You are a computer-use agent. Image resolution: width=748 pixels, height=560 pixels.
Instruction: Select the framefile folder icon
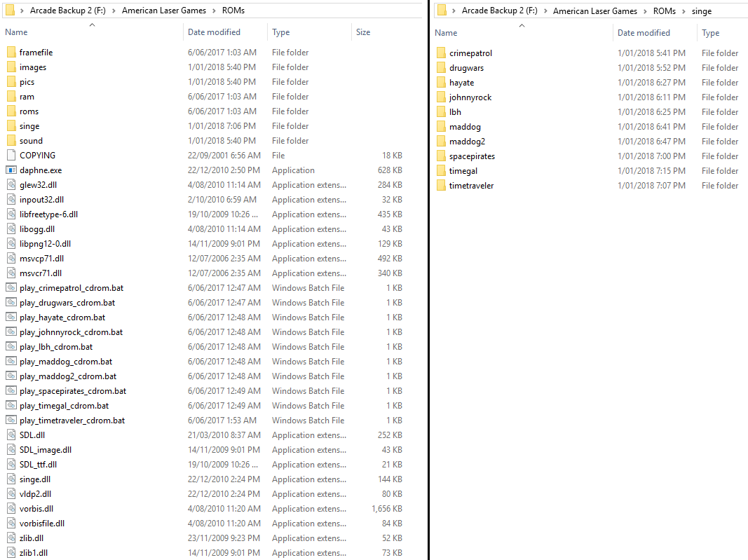pos(11,52)
